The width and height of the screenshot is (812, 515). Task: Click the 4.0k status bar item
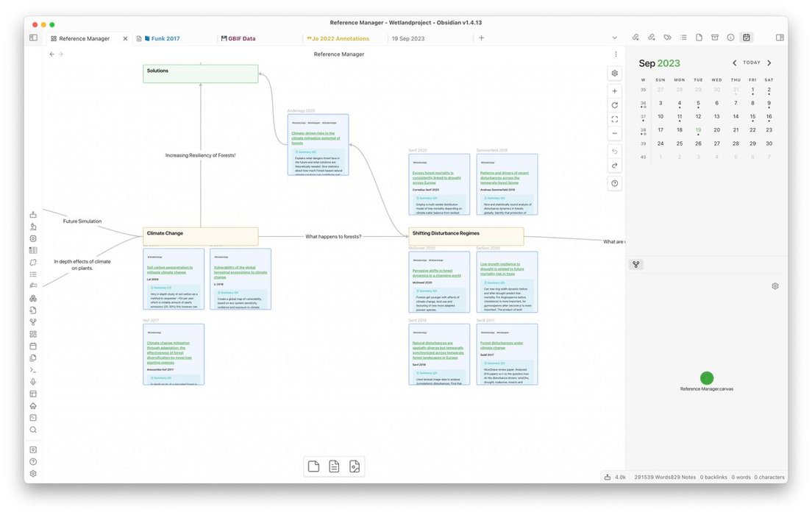[x=615, y=477]
